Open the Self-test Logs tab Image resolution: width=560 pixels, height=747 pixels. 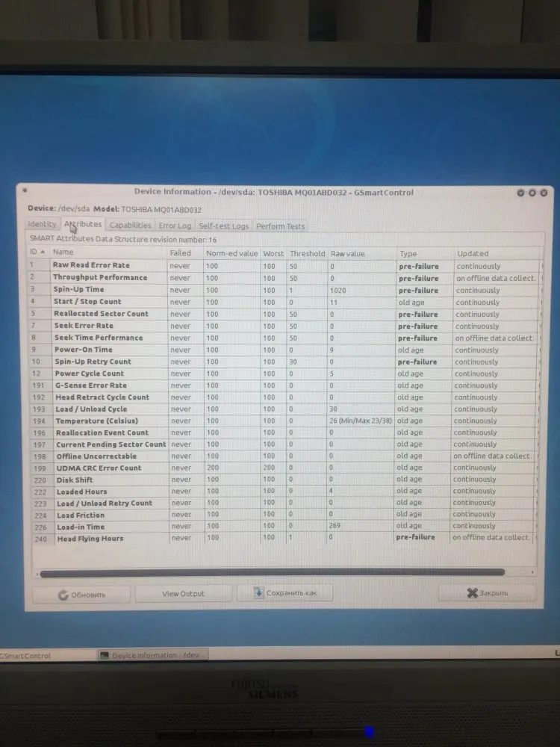[223, 226]
